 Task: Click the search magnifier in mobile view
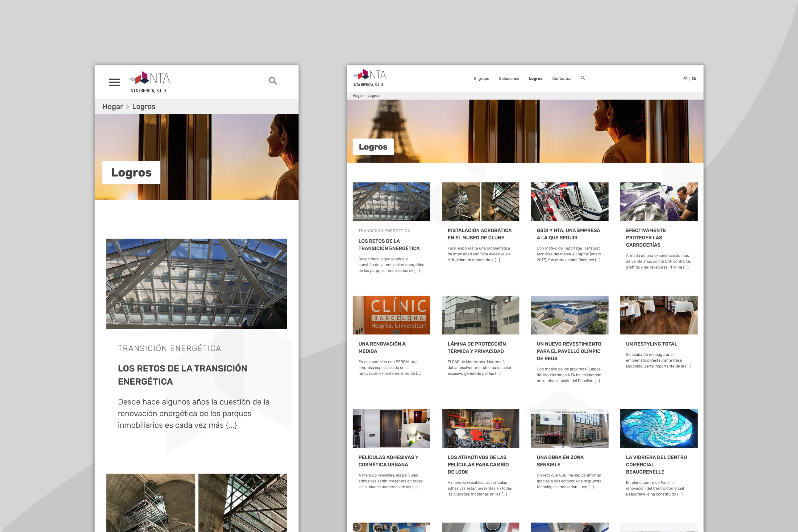coord(273,81)
